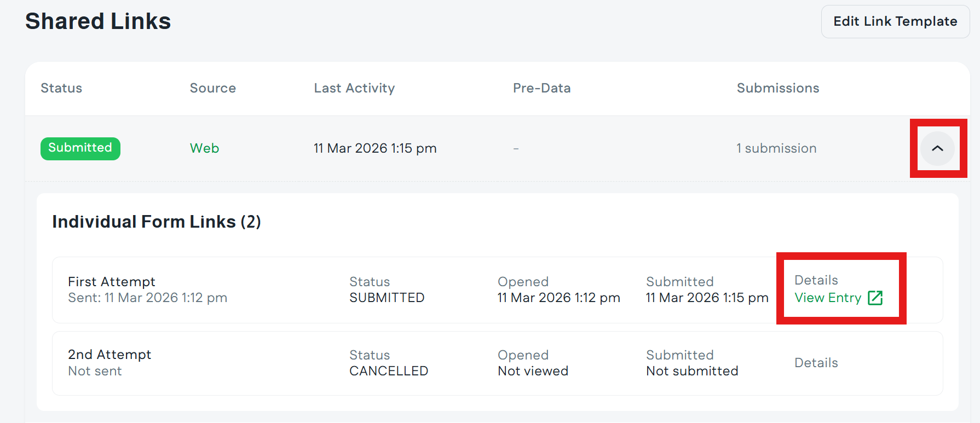The width and height of the screenshot is (980, 423).
Task: Click the green Submitted status badge
Action: (x=80, y=148)
